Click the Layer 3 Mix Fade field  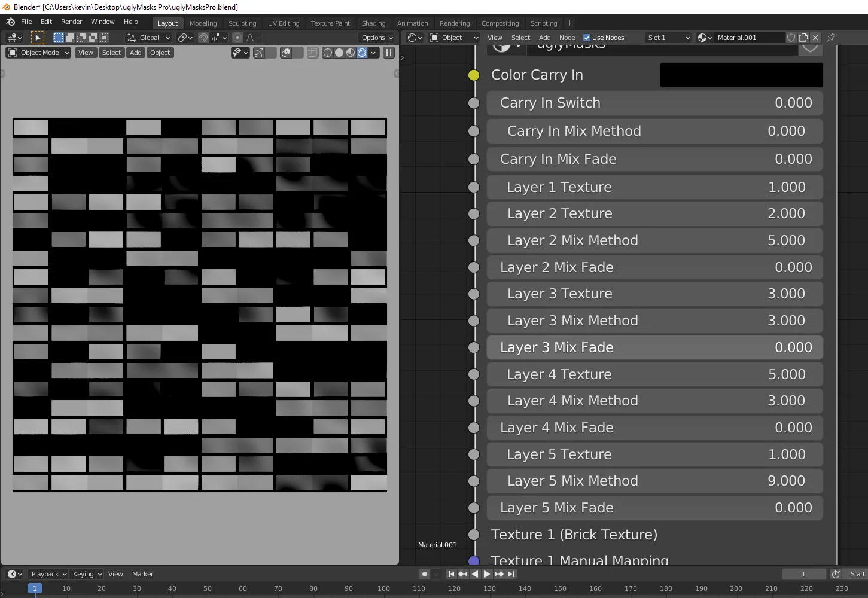pos(654,347)
